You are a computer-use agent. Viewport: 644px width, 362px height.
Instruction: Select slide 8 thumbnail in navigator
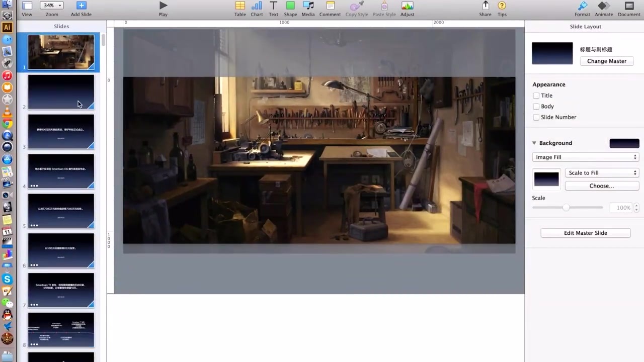point(61,330)
